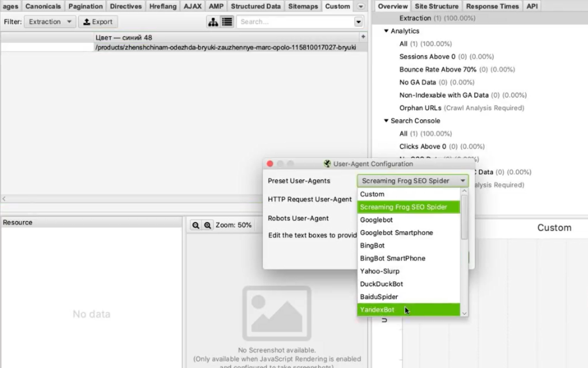Screen dimensions: 588x368
Task: Click the zoom out magnifier icon
Action: tap(196, 225)
